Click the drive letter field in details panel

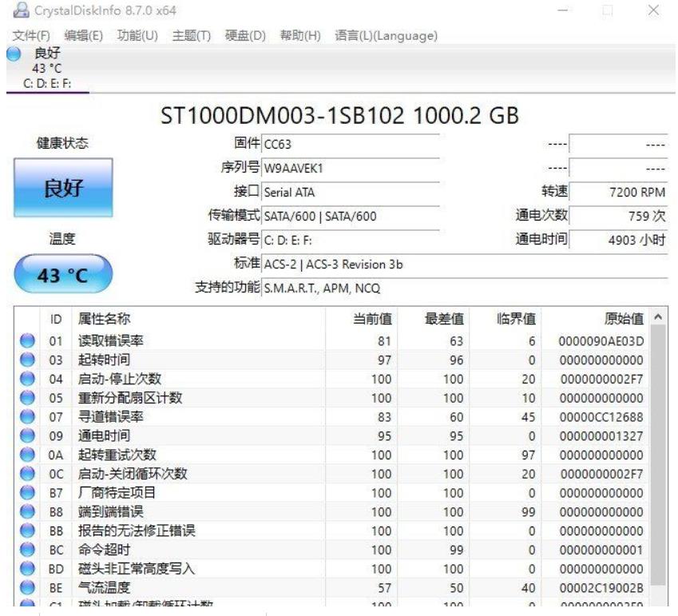pyautogui.click(x=351, y=240)
